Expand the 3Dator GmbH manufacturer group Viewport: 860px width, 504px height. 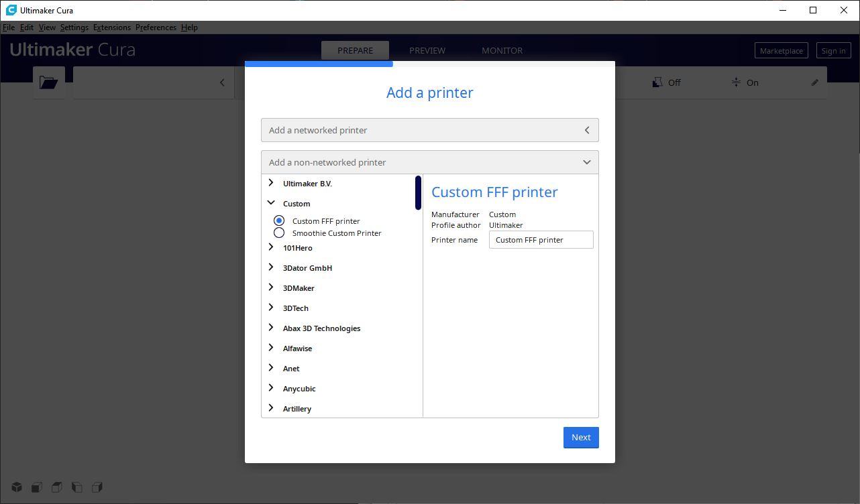click(x=271, y=267)
